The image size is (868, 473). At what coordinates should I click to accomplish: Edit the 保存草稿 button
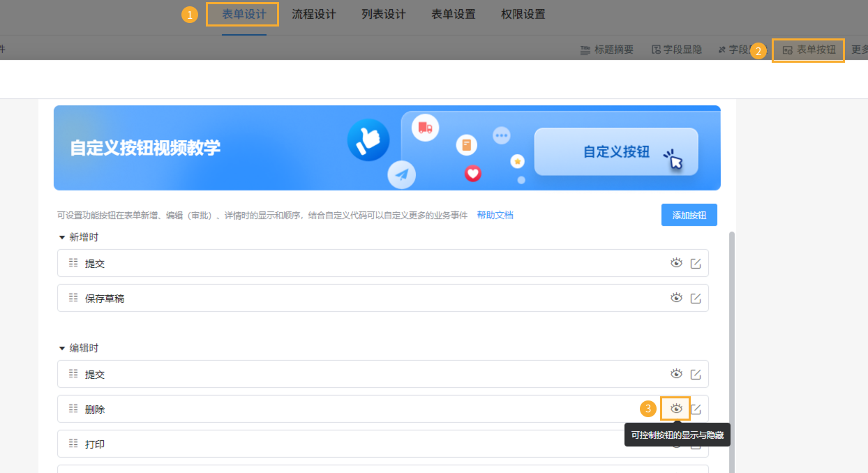pyautogui.click(x=696, y=299)
